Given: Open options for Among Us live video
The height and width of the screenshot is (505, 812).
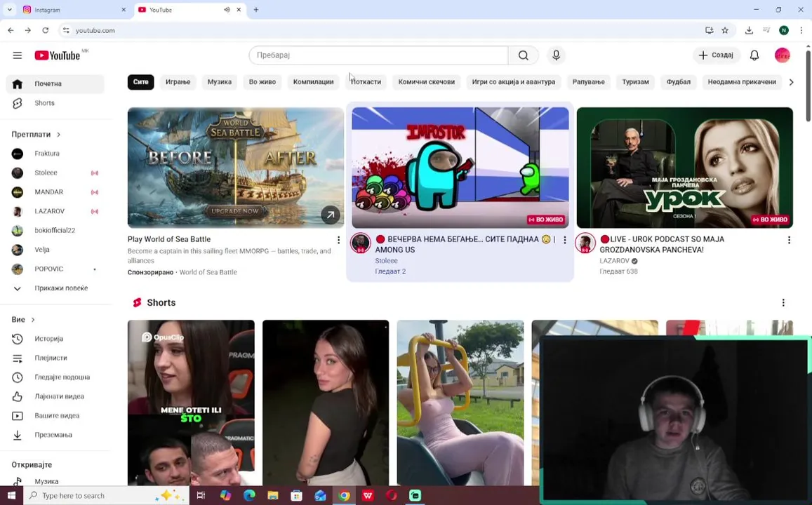Looking at the screenshot, I should [564, 240].
